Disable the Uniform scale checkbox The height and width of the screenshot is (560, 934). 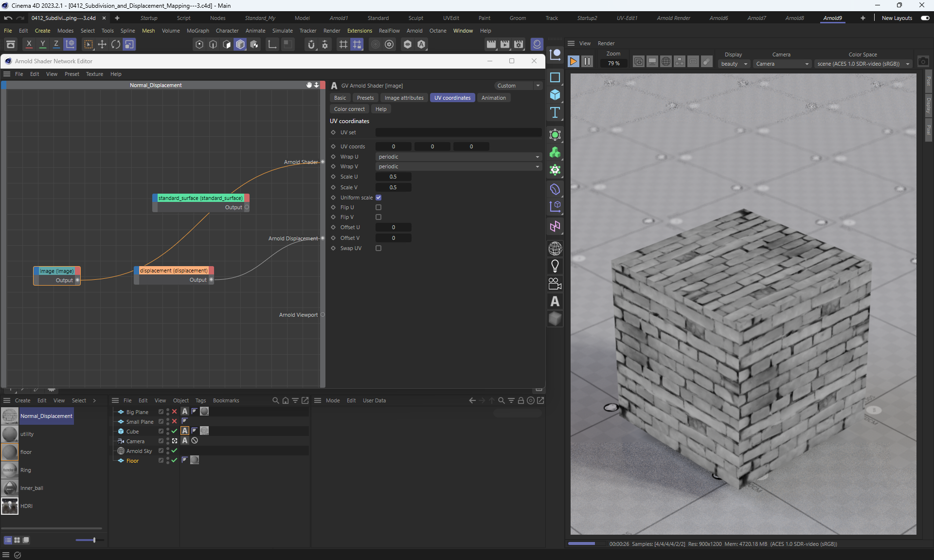tap(378, 198)
